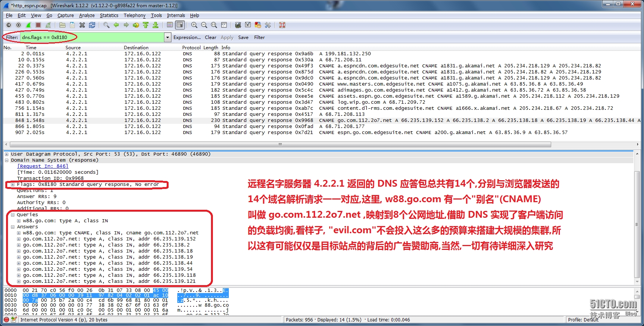This screenshot has width=644, height=326.
Task: Expand Flags 0x8180 tree node
Action: point(13,184)
